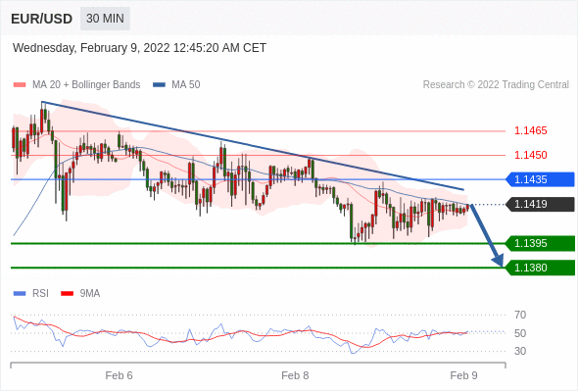Click the RSI 70 axis value
The width and height of the screenshot is (578, 392).
tap(520, 315)
